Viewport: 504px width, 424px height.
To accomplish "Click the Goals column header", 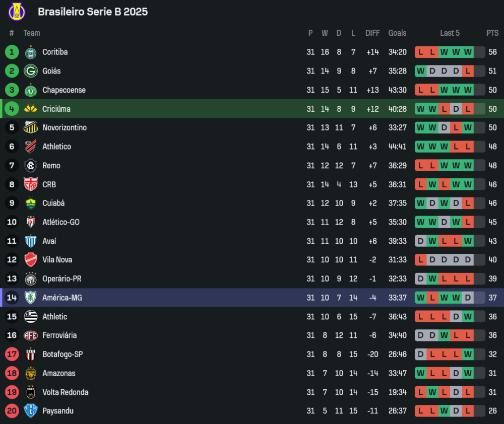I will pos(397,33).
